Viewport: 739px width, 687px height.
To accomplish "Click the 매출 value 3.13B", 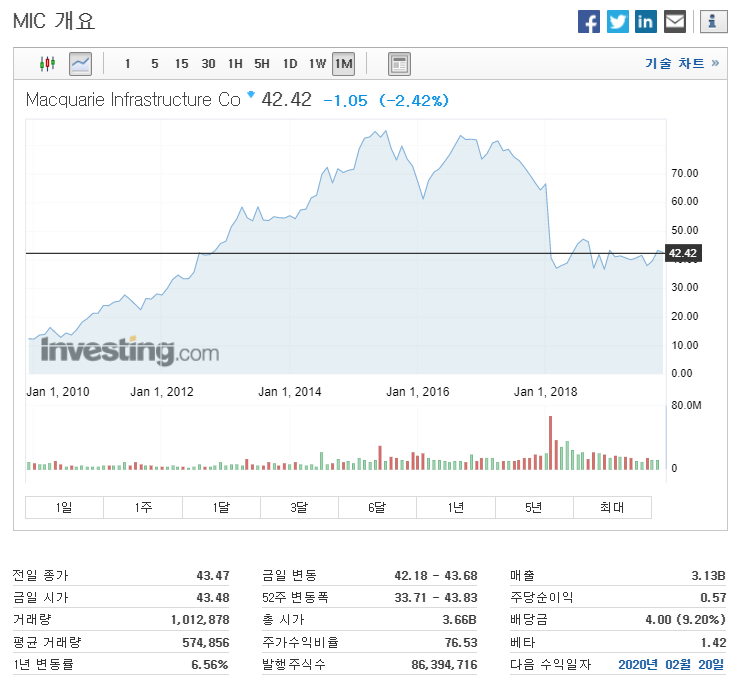I will [708, 575].
